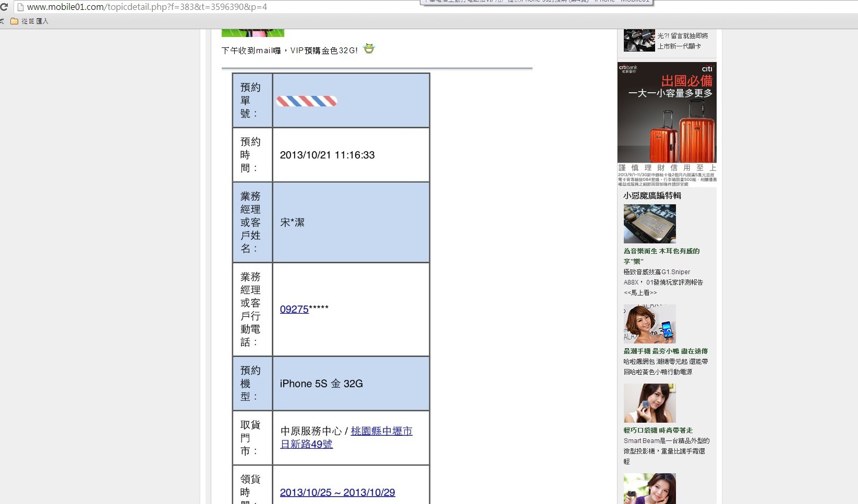Open the address link 日新路49號

coord(306,444)
